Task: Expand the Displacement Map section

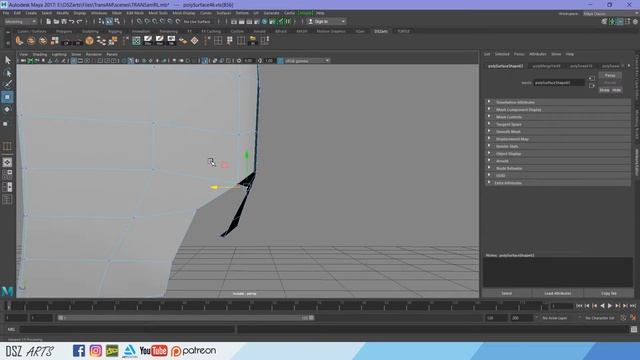Action: coord(557,139)
